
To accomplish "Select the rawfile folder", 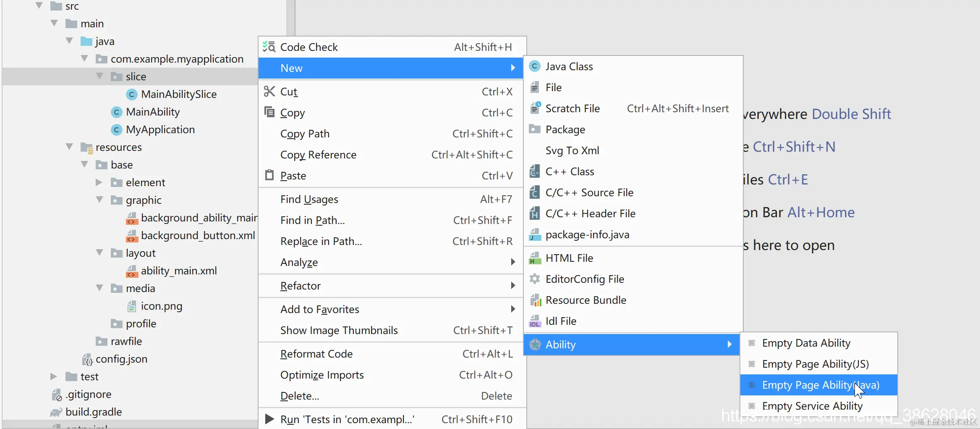I will pyautogui.click(x=126, y=341).
